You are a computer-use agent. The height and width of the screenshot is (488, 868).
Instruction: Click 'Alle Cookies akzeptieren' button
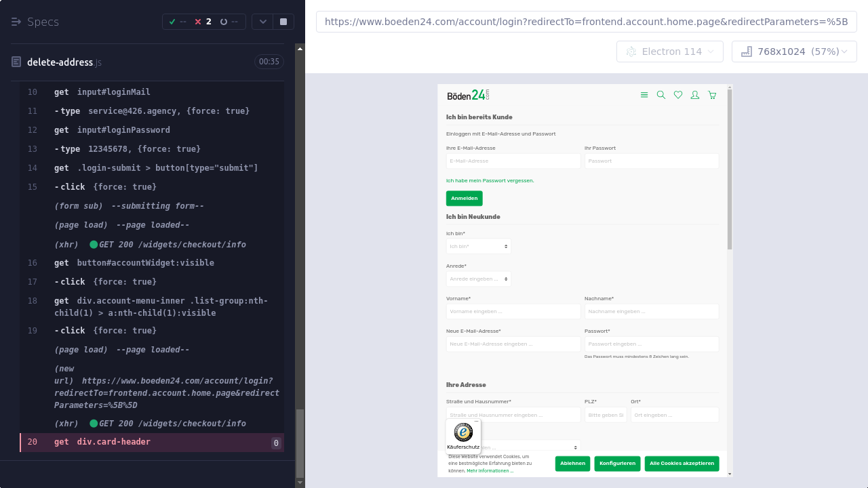[x=682, y=464]
